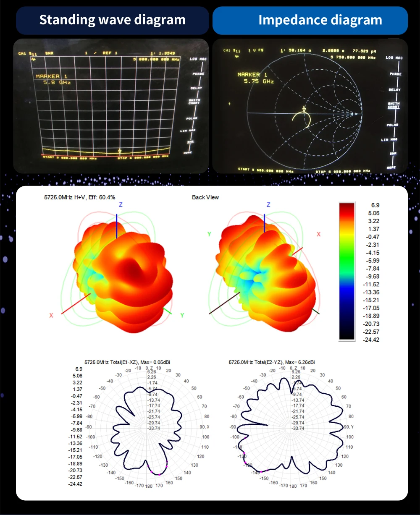Image resolution: width=420 pixels, height=515 pixels.
Task: Choose underlined SWR softkey on standing wave screen
Action: (191, 141)
